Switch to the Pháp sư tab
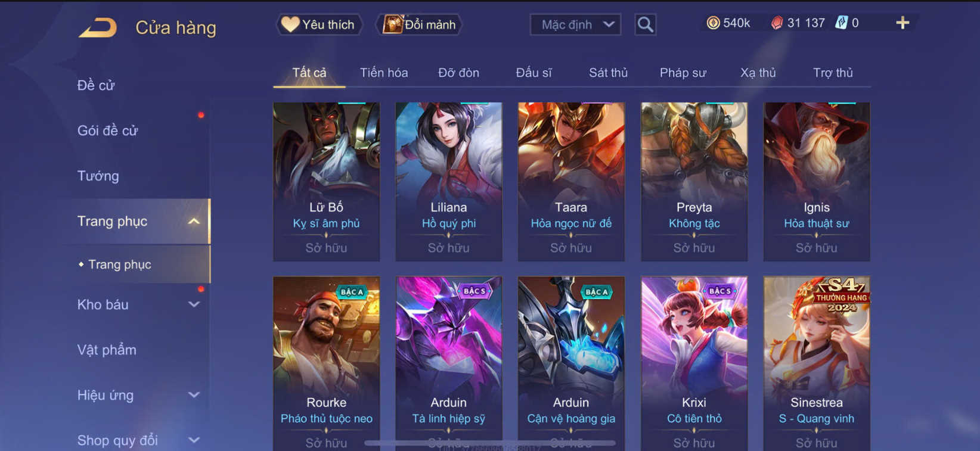Screen dimensions: 980x451 coord(683,73)
